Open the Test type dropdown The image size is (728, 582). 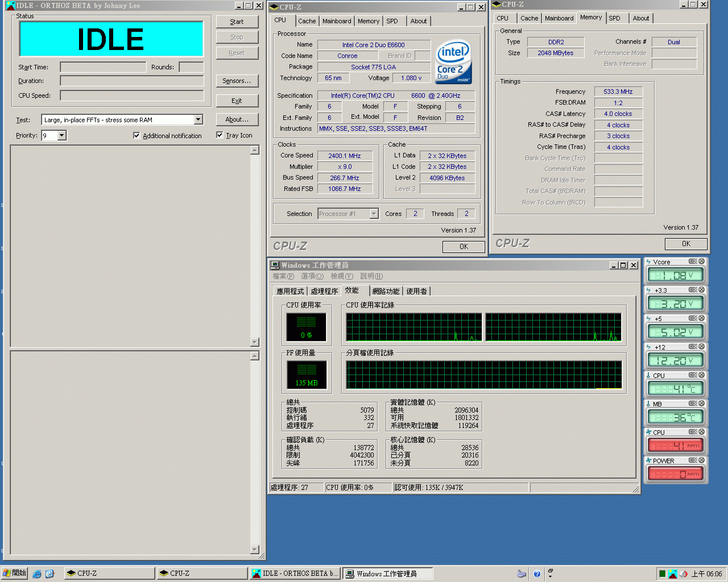(198, 120)
